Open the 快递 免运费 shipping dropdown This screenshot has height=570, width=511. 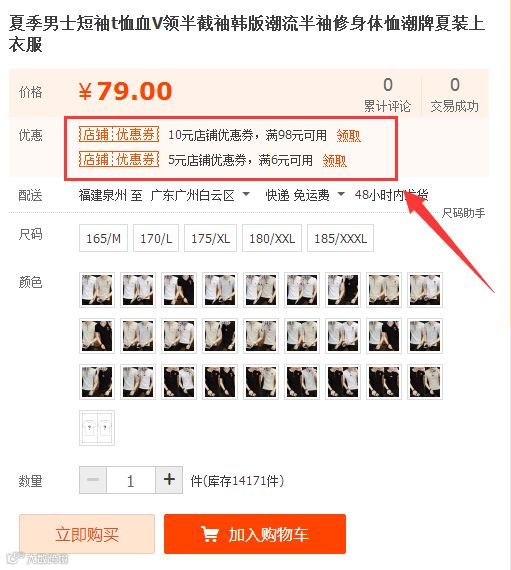tap(305, 195)
